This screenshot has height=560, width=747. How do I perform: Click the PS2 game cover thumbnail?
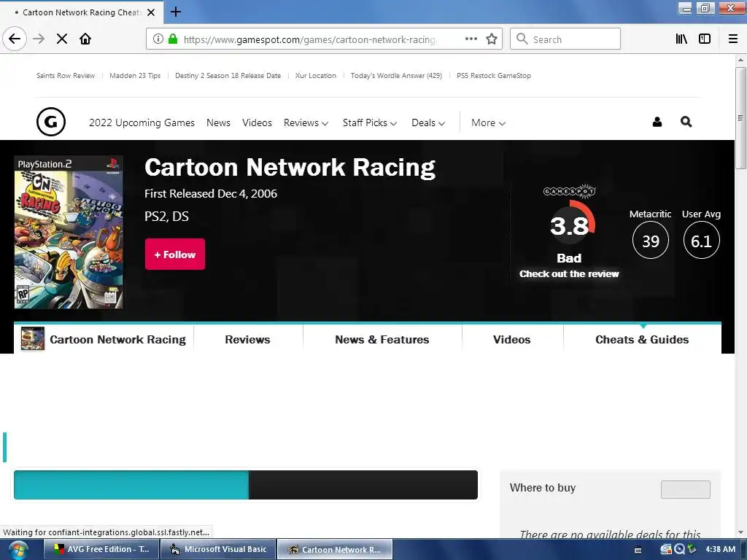69,233
